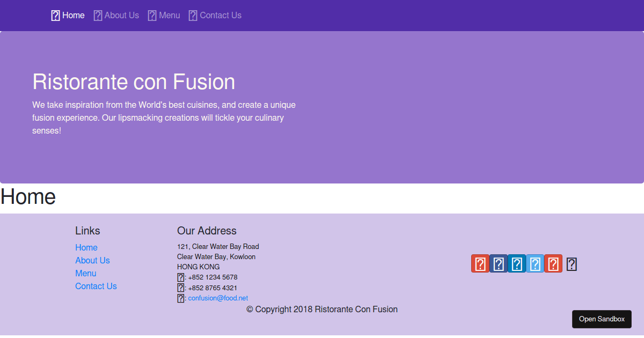Click the info icon beside About Us nav item

pyautogui.click(x=98, y=15)
